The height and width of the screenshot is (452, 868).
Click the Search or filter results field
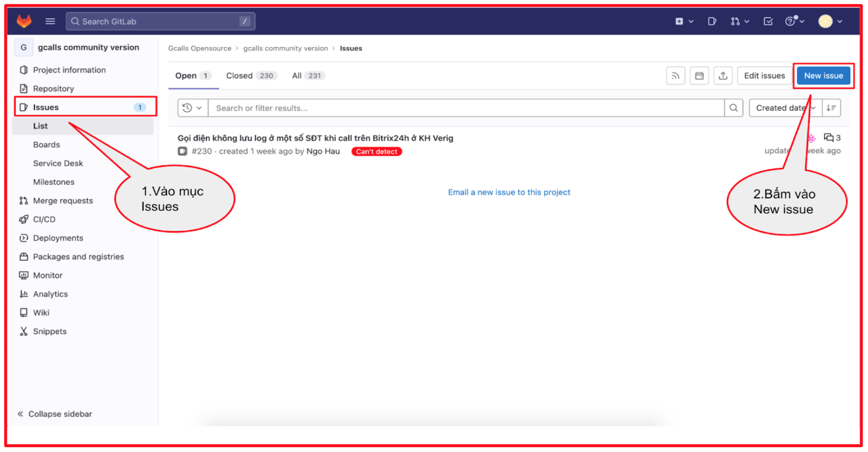[466, 108]
